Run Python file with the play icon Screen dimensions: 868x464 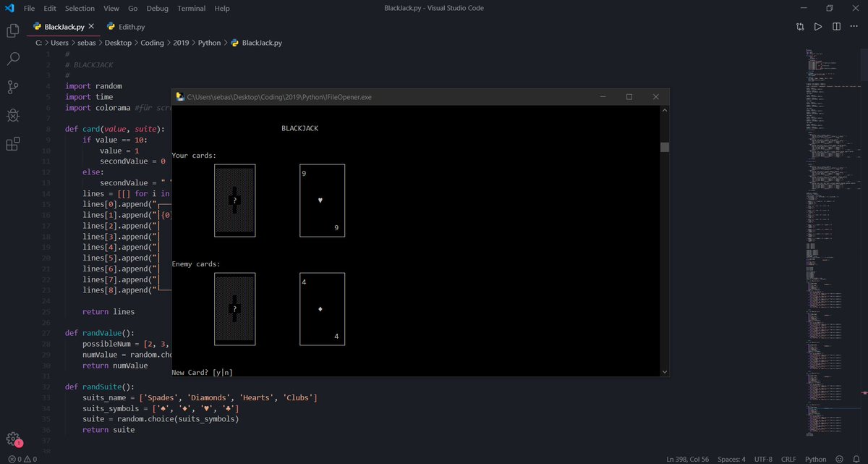point(818,27)
